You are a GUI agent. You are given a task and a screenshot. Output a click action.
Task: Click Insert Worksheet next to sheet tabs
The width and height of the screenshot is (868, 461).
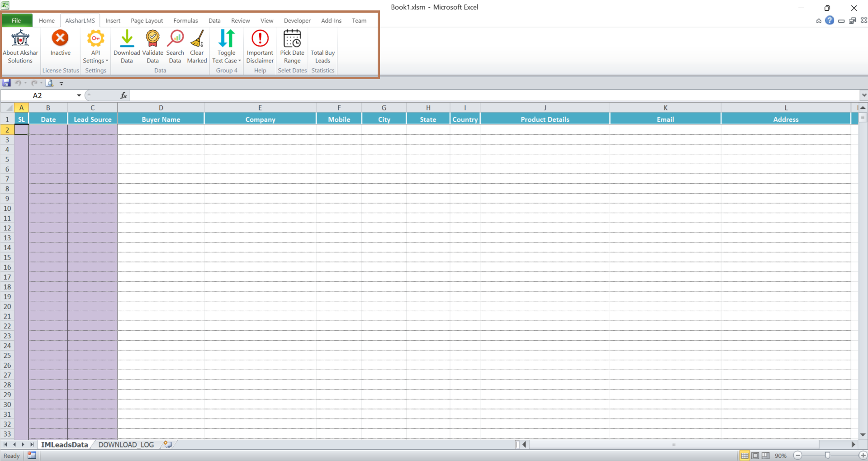pyautogui.click(x=167, y=445)
